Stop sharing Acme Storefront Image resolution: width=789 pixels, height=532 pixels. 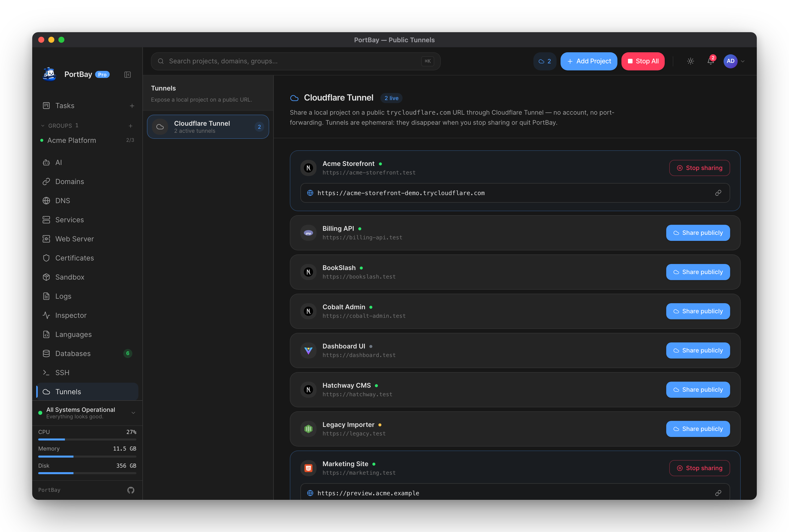click(699, 168)
